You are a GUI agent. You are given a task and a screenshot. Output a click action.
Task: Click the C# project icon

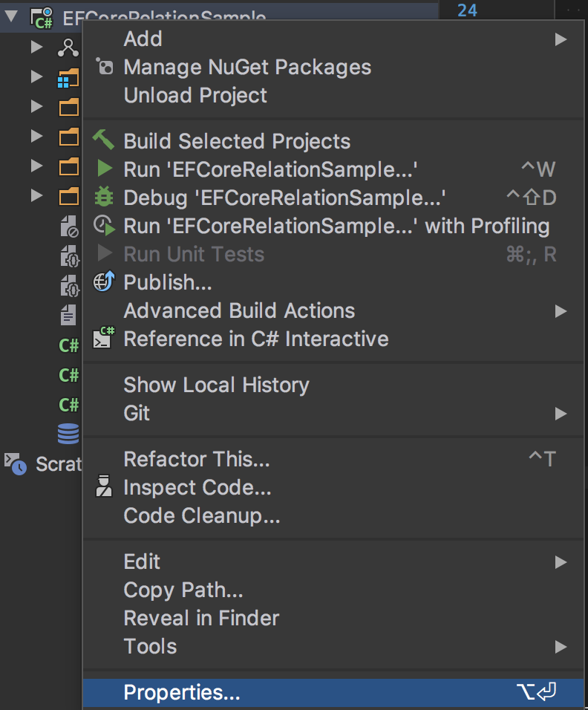pyautogui.click(x=42, y=18)
